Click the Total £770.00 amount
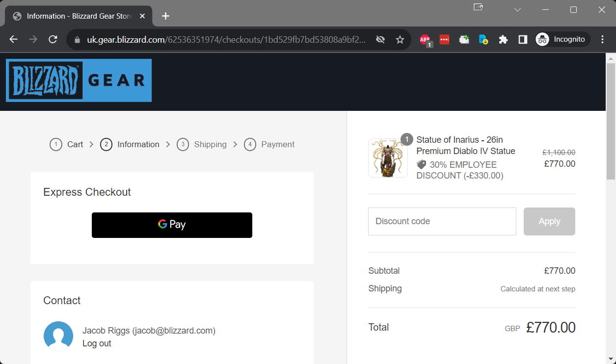 click(x=551, y=327)
